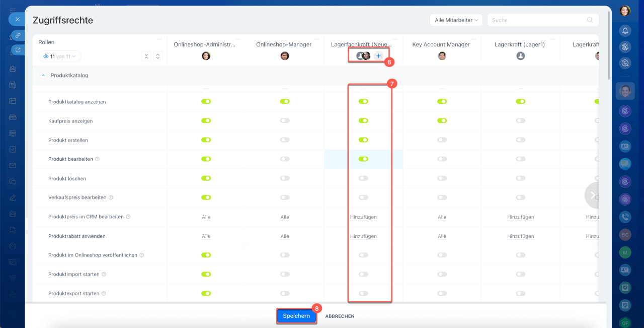Click help icon beside Produktpreis im CRM bearbeiten
Viewport: 644px width, 328px height.
tap(128, 217)
